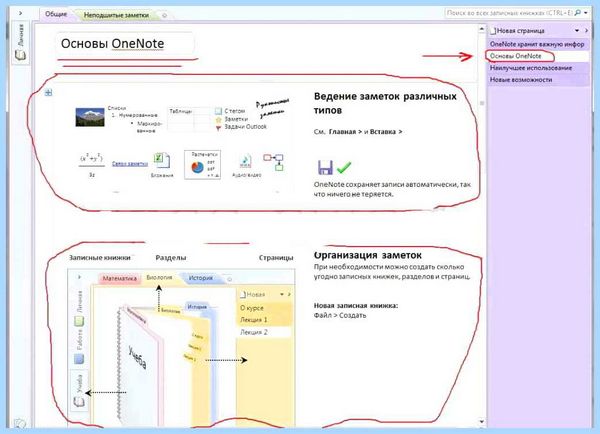Click the Организация заметок heading
Screen dimensions: 600x434
click(368, 255)
